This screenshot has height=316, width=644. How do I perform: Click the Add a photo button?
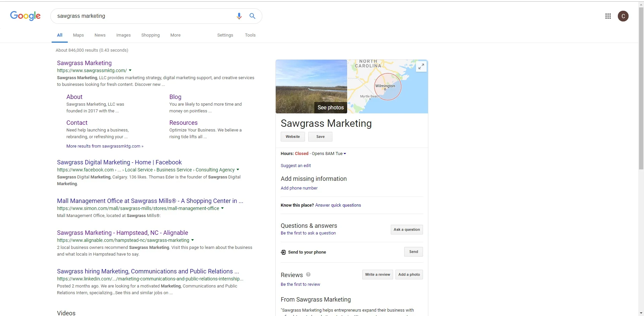tap(409, 275)
